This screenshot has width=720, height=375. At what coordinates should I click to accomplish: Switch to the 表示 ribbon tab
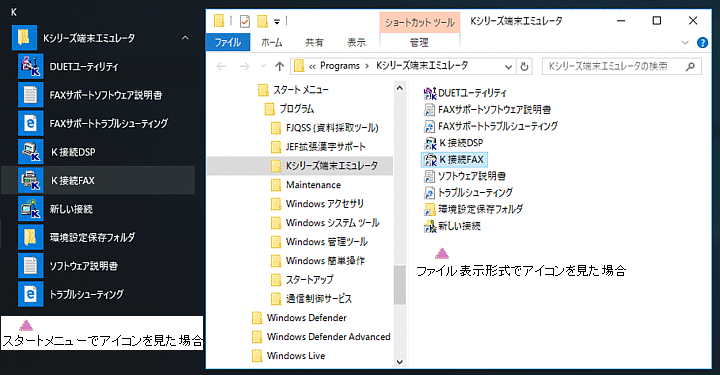356,43
